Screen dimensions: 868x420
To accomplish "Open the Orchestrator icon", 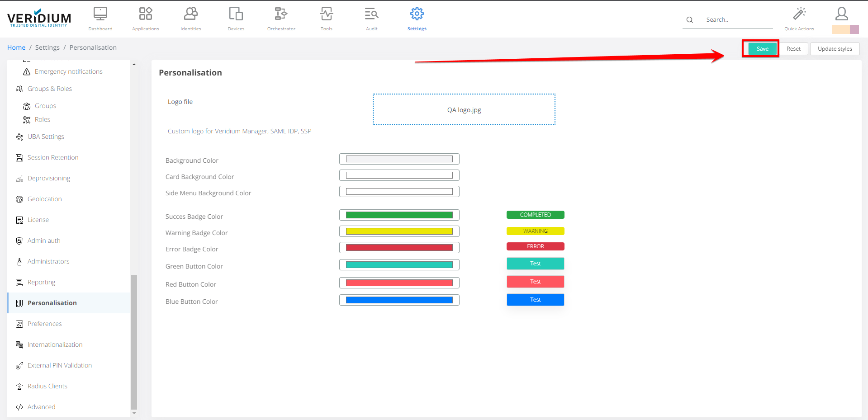I will (281, 14).
